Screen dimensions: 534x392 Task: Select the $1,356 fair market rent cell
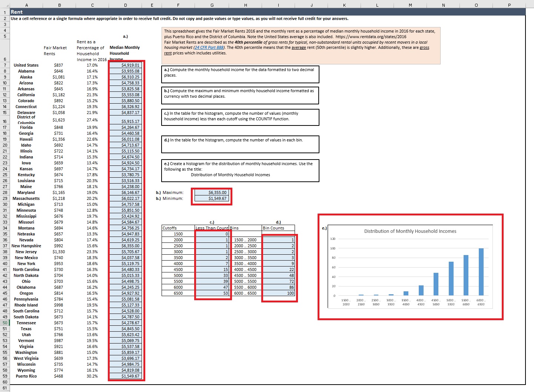[59, 139]
